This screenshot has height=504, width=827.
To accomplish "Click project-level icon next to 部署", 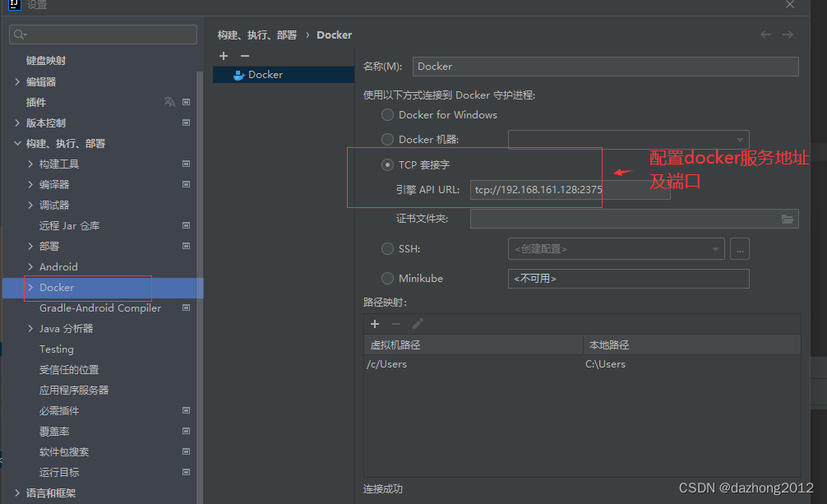I will point(186,246).
